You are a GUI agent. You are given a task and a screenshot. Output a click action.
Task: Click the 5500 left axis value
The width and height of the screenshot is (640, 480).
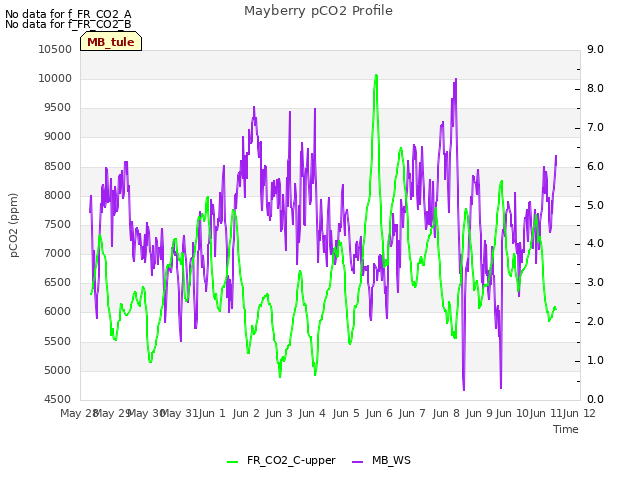point(58,341)
